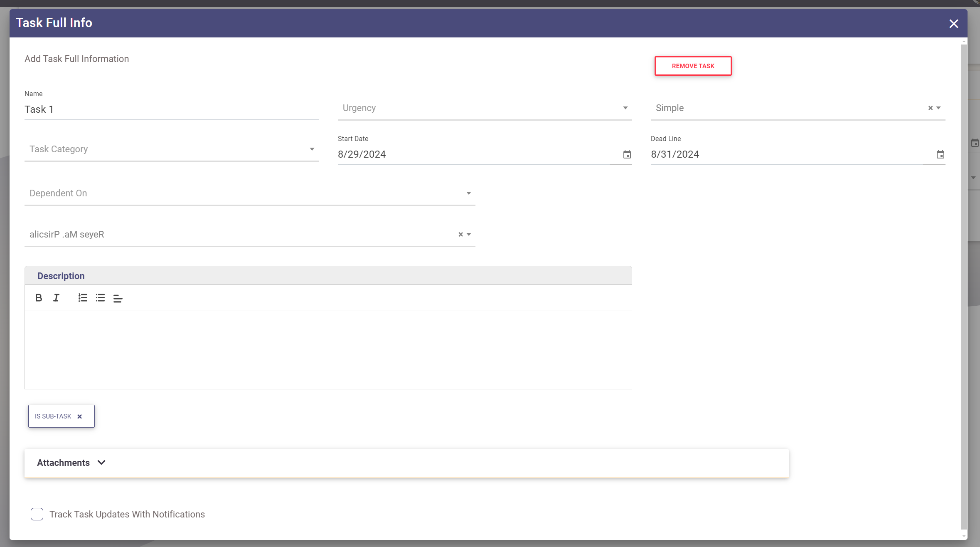Clear the Simple selection with the X
The height and width of the screenshot is (547, 980).
(x=931, y=108)
